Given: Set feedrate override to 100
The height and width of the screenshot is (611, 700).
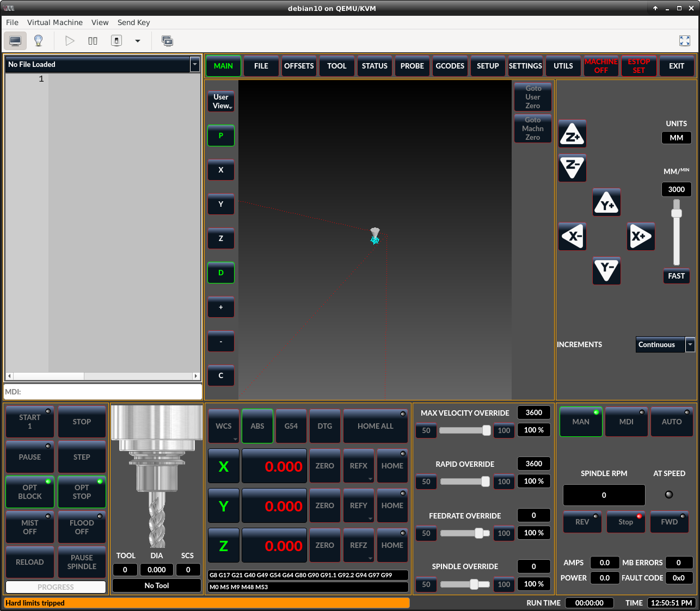Looking at the screenshot, I should [504, 533].
